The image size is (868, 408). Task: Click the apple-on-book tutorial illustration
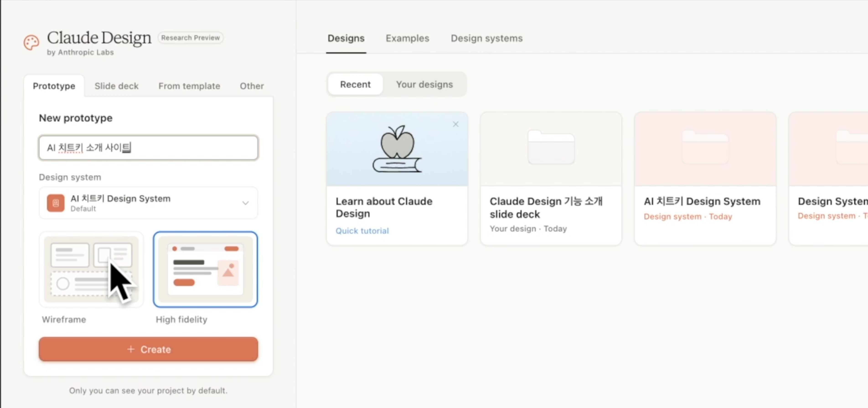point(397,149)
